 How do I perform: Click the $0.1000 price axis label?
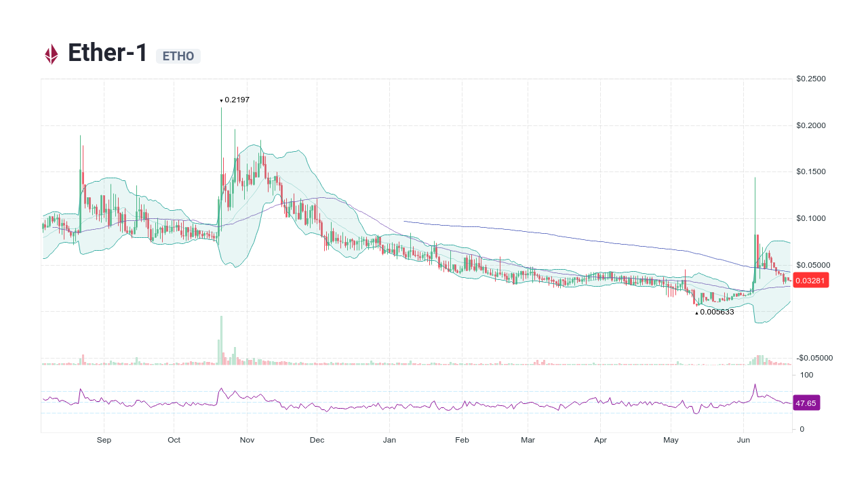(811, 218)
